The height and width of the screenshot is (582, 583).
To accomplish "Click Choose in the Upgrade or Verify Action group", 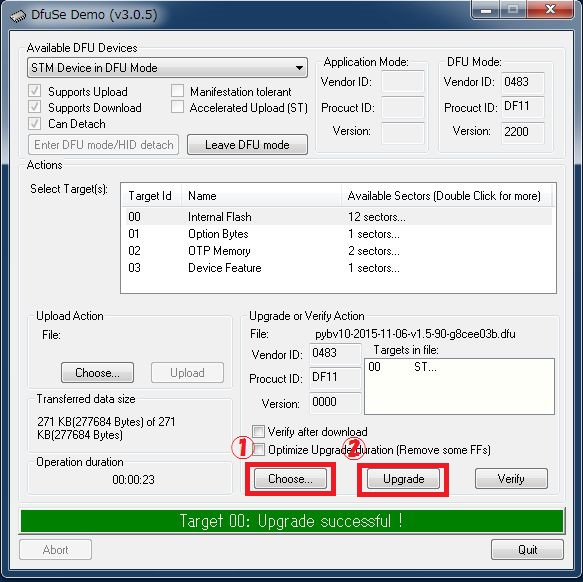I will pyautogui.click(x=290, y=479).
